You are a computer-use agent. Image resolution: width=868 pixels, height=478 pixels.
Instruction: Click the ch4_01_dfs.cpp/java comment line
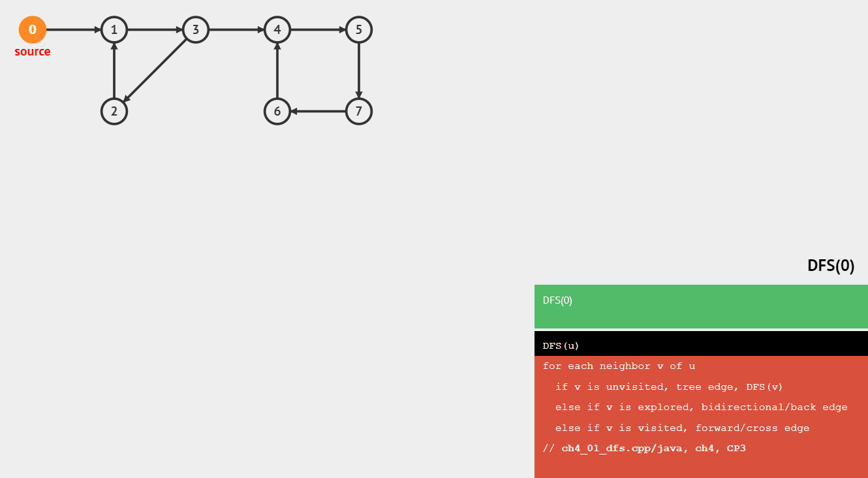pyautogui.click(x=643, y=448)
